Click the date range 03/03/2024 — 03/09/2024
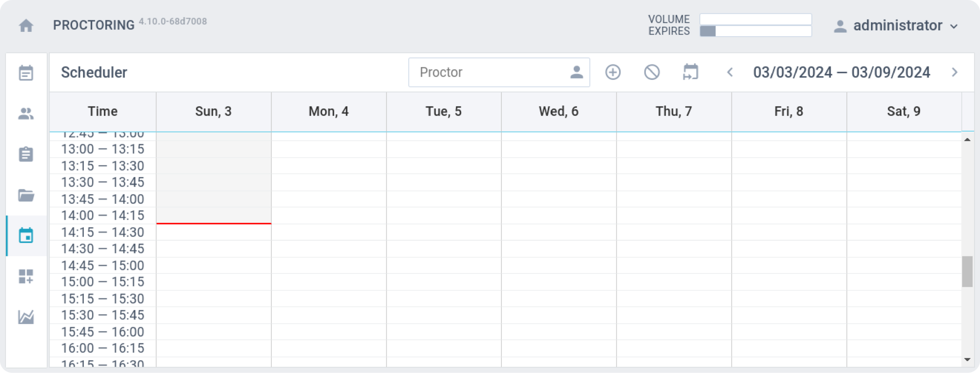The height and width of the screenshot is (373, 980). [841, 72]
